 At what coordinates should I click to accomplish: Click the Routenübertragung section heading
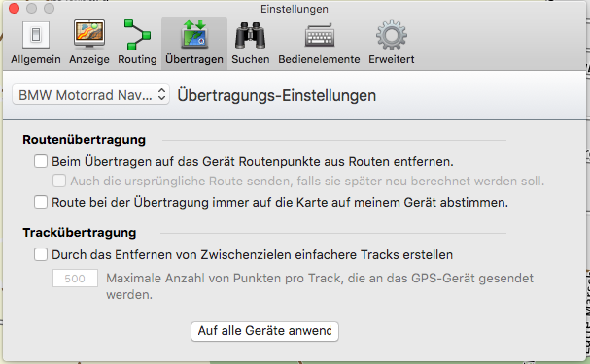point(84,140)
